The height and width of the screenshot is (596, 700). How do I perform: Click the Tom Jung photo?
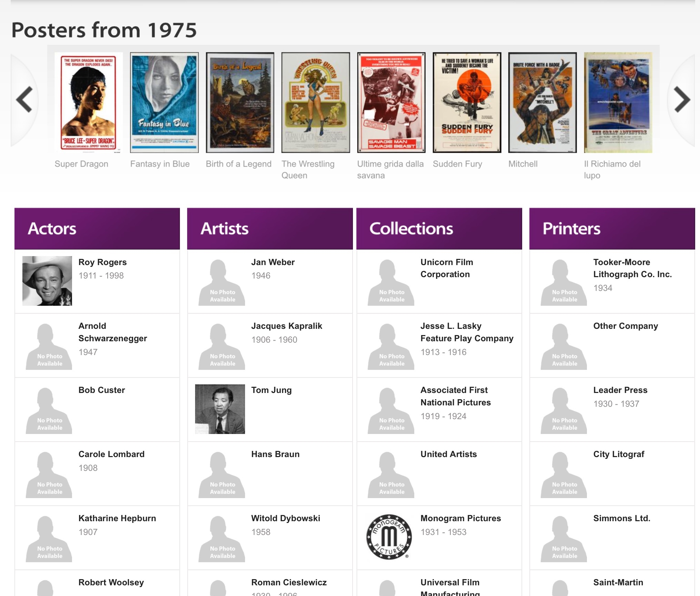click(x=220, y=409)
